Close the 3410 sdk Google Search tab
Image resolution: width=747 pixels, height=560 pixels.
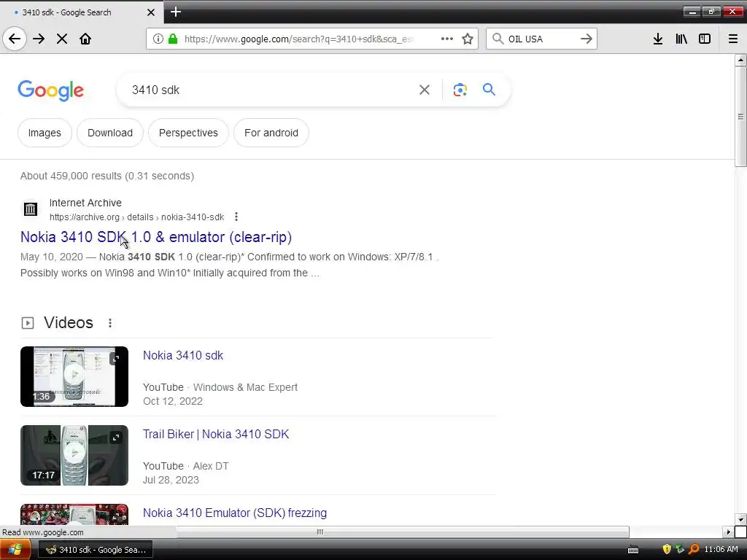150,12
